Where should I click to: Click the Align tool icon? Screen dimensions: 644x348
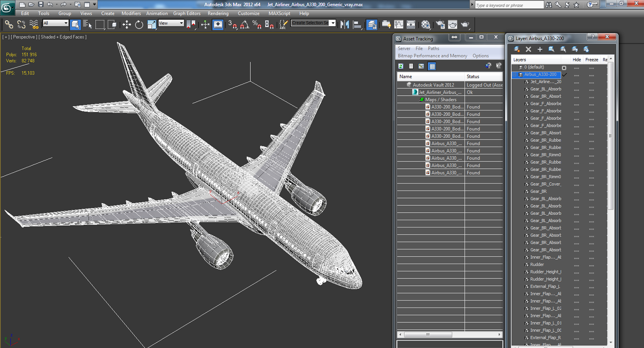(x=357, y=24)
